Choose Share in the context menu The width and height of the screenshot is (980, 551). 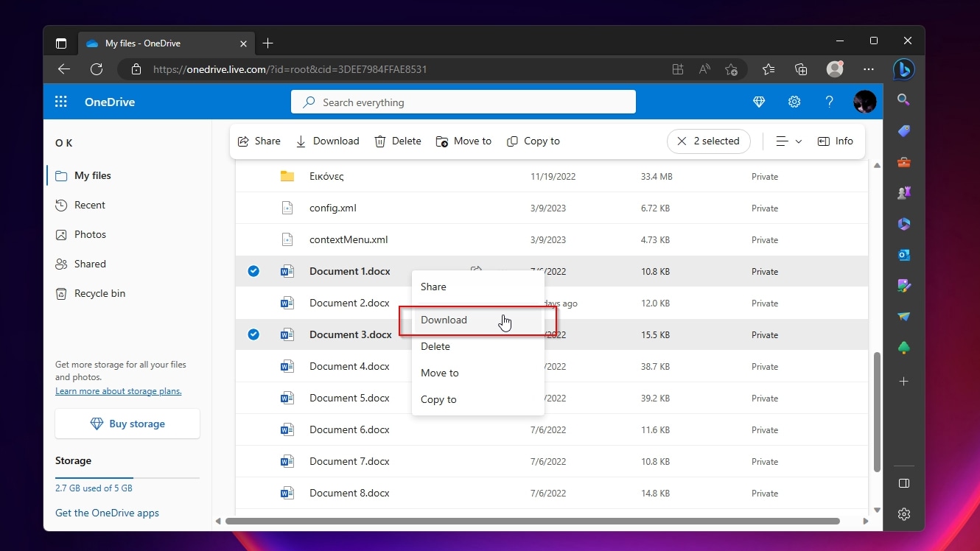pyautogui.click(x=477, y=287)
